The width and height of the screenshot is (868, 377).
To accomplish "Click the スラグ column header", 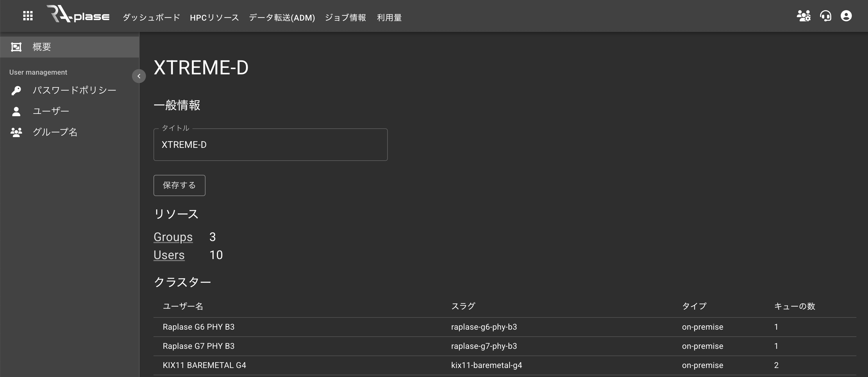I will coord(463,306).
